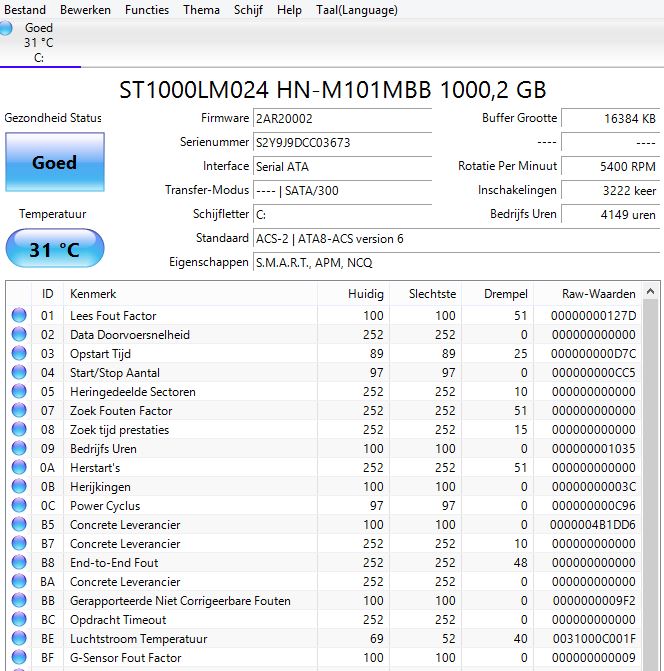Click the drive health orb above Goed 31 °C
Image resolution: width=664 pixels, height=671 pixels.
point(7,28)
